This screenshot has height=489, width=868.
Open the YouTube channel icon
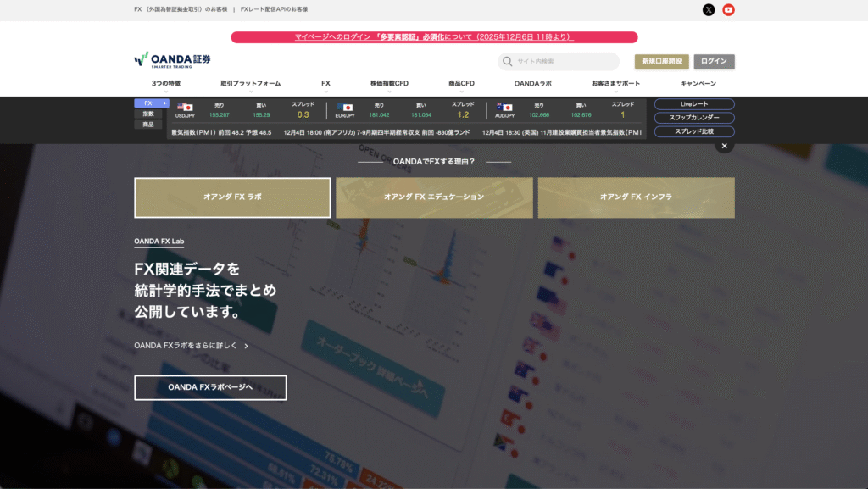coord(729,9)
